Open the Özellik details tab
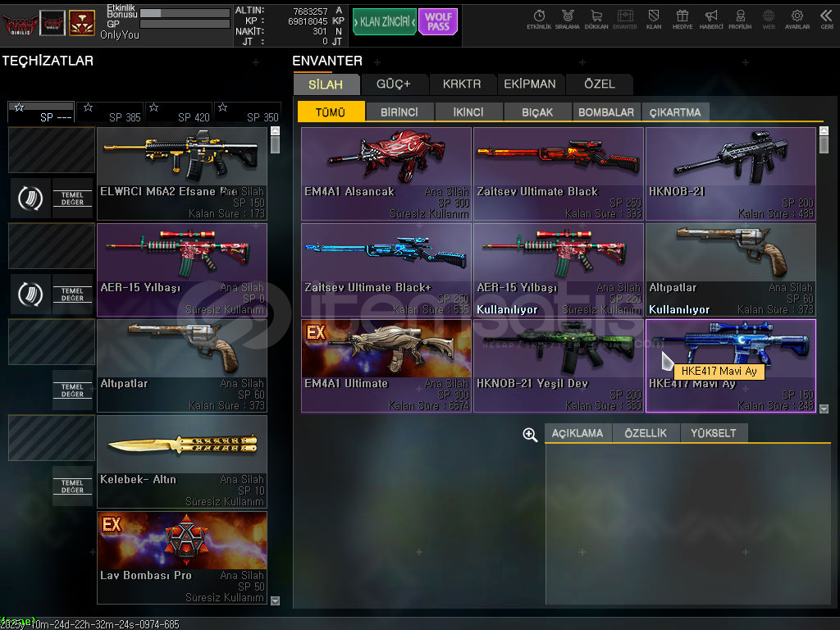This screenshot has height=630, width=840. pyautogui.click(x=646, y=433)
